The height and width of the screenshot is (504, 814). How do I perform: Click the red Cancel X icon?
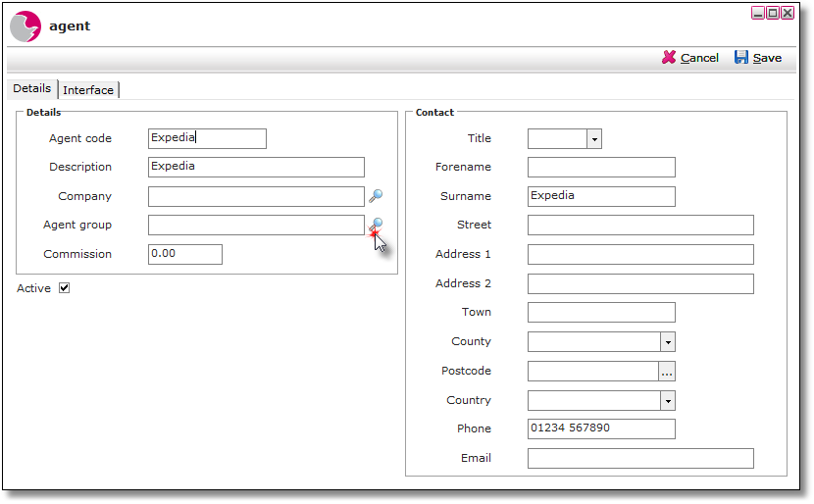pyautogui.click(x=669, y=57)
